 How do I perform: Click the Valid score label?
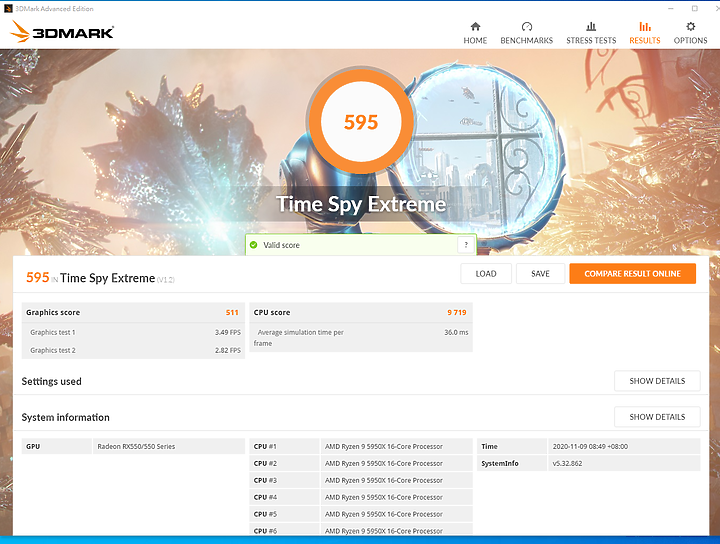click(x=281, y=245)
